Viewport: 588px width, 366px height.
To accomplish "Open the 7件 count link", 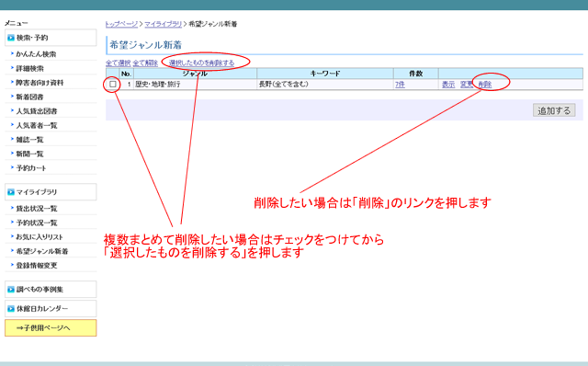I will pyautogui.click(x=400, y=85).
